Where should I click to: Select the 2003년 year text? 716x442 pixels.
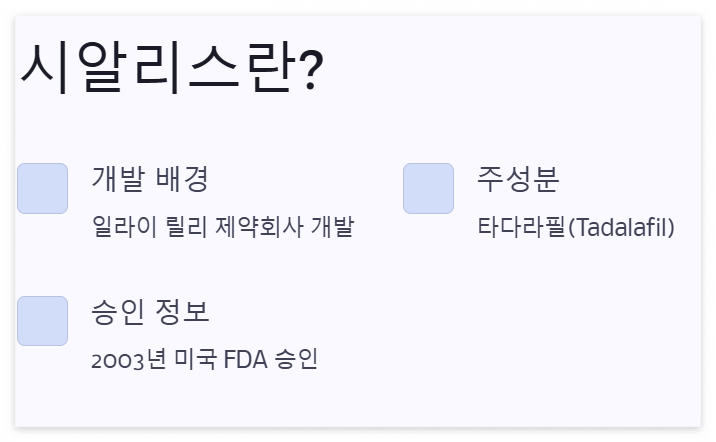(x=128, y=359)
